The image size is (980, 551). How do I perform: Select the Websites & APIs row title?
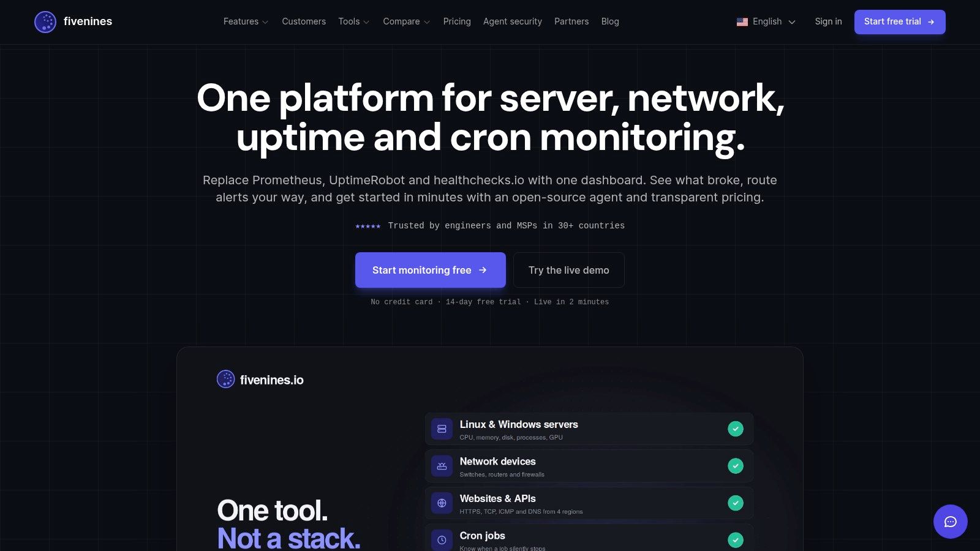point(497,498)
